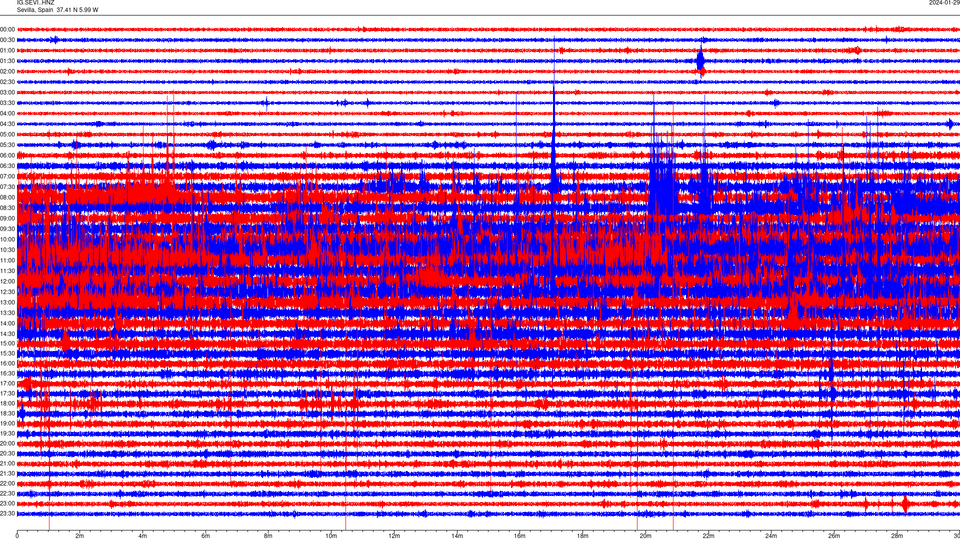This screenshot has width=960, height=540.
Task: Select the 19:00 time row label
Action: (x=7, y=424)
